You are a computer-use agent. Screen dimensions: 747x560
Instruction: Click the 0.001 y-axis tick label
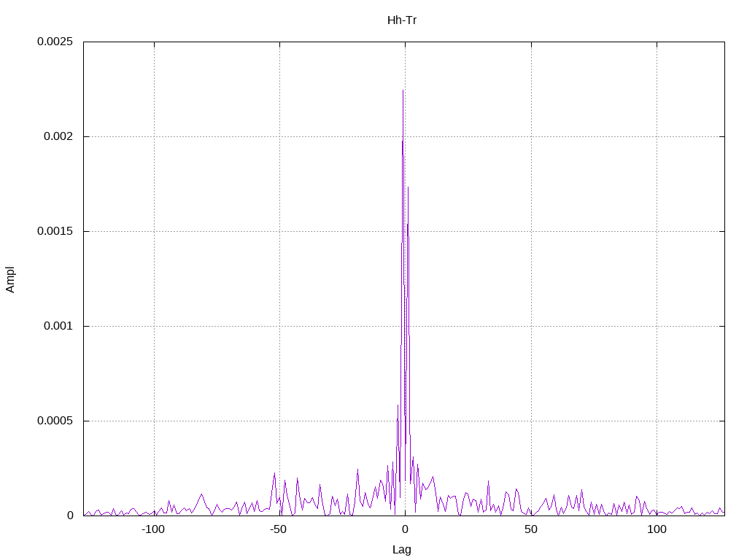point(58,326)
